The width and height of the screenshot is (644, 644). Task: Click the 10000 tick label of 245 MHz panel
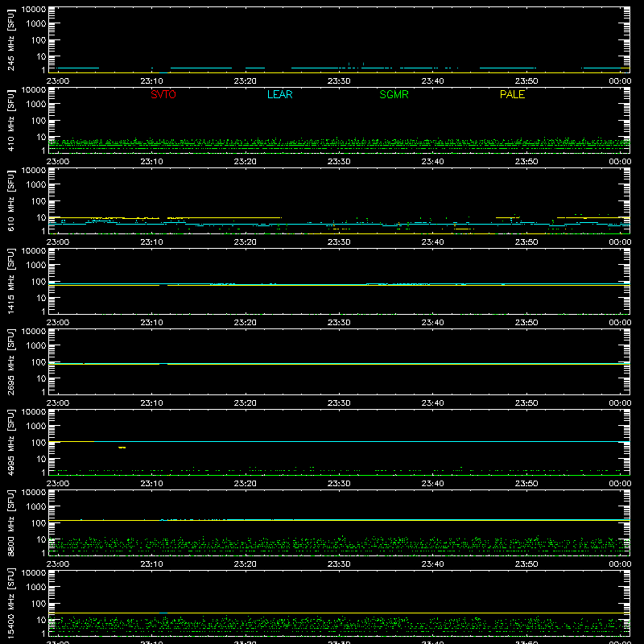[x=34, y=10]
